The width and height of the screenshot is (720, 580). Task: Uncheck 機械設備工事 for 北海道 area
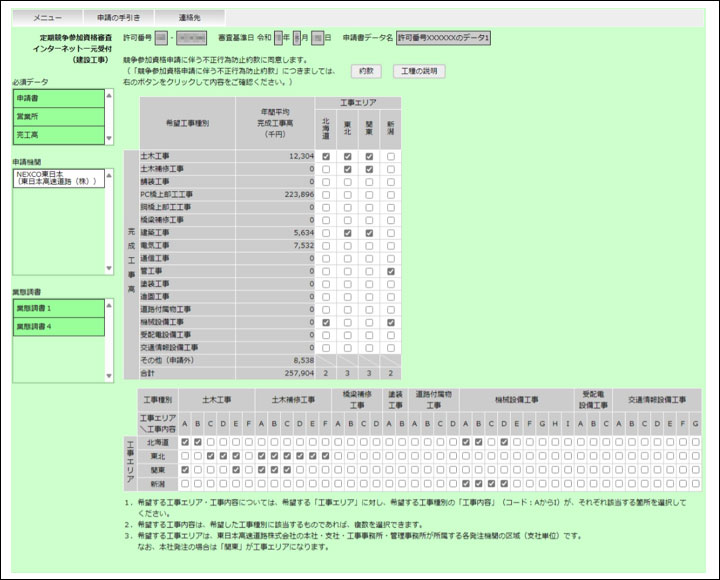(326, 322)
